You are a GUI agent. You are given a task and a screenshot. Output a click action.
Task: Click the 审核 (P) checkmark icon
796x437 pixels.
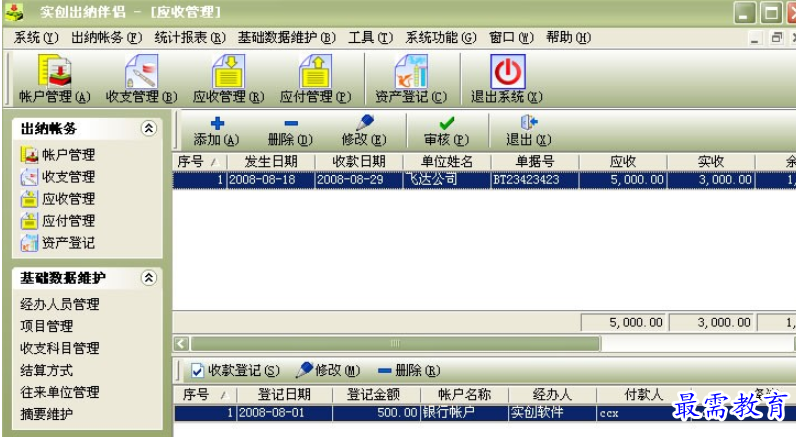[x=447, y=123]
